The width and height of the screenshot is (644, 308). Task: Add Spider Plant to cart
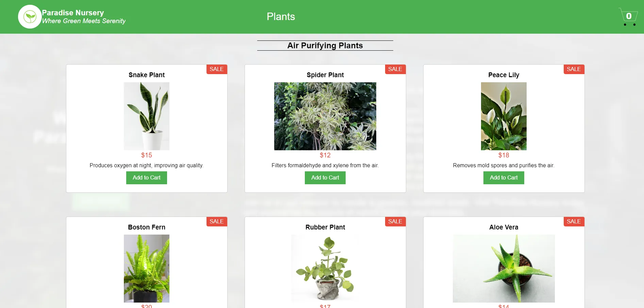325,178
